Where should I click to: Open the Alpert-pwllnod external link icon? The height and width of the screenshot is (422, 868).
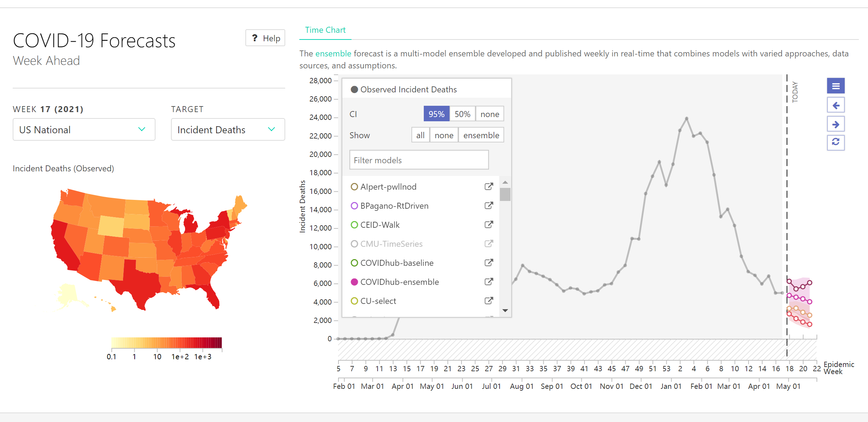(489, 186)
